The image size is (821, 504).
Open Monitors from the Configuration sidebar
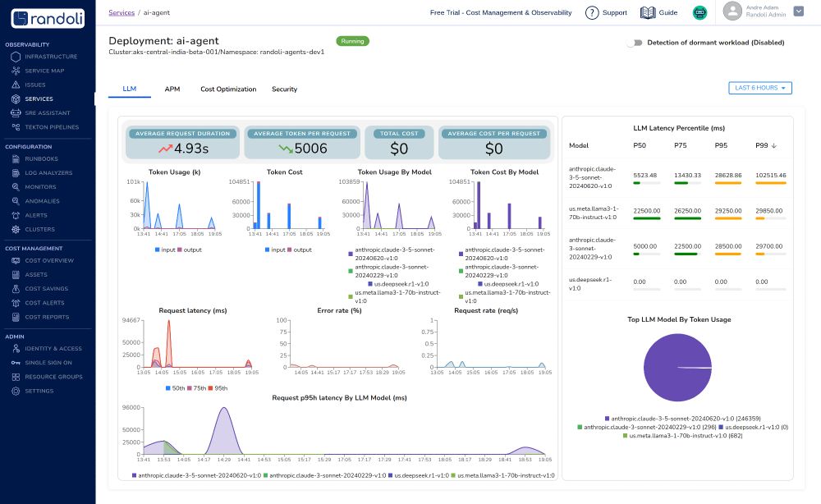(14, 186)
